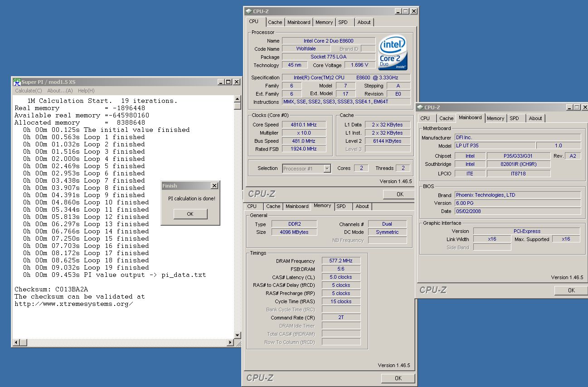
Task: Click the xtremesystems.org URL in Super PI
Action: tap(74, 304)
